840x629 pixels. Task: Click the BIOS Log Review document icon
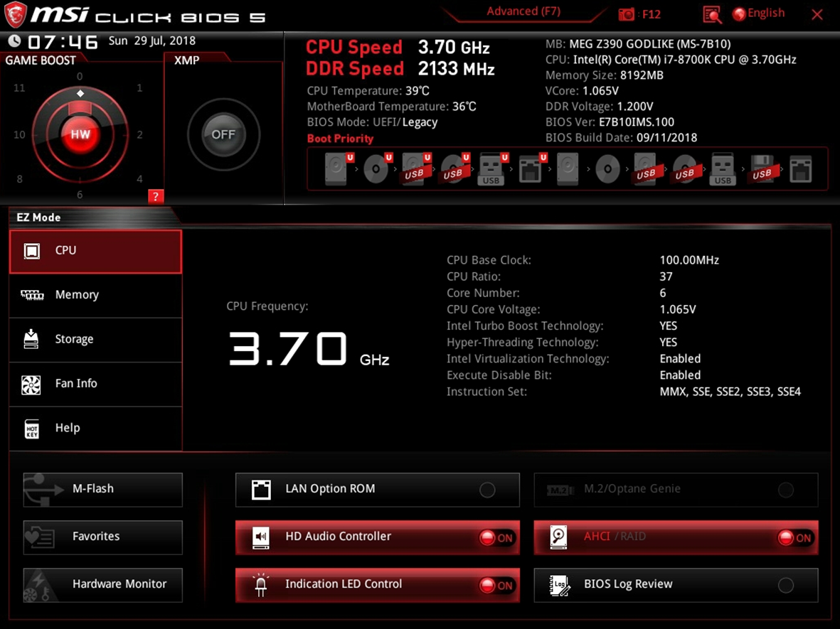tap(559, 584)
